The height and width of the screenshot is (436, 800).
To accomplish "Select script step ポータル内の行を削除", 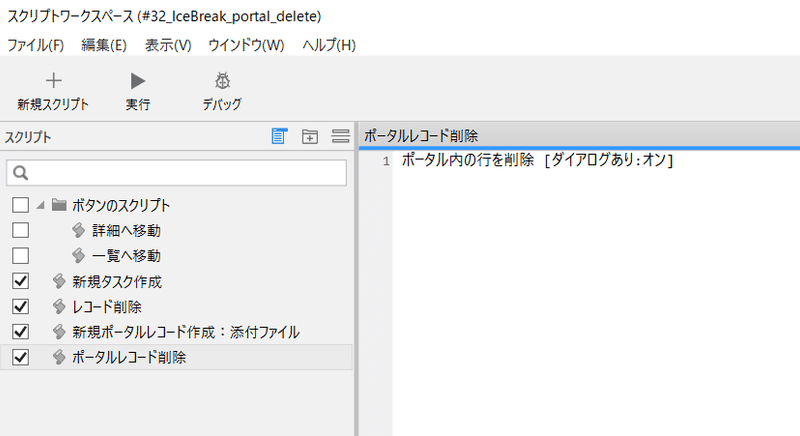I will point(467,160).
